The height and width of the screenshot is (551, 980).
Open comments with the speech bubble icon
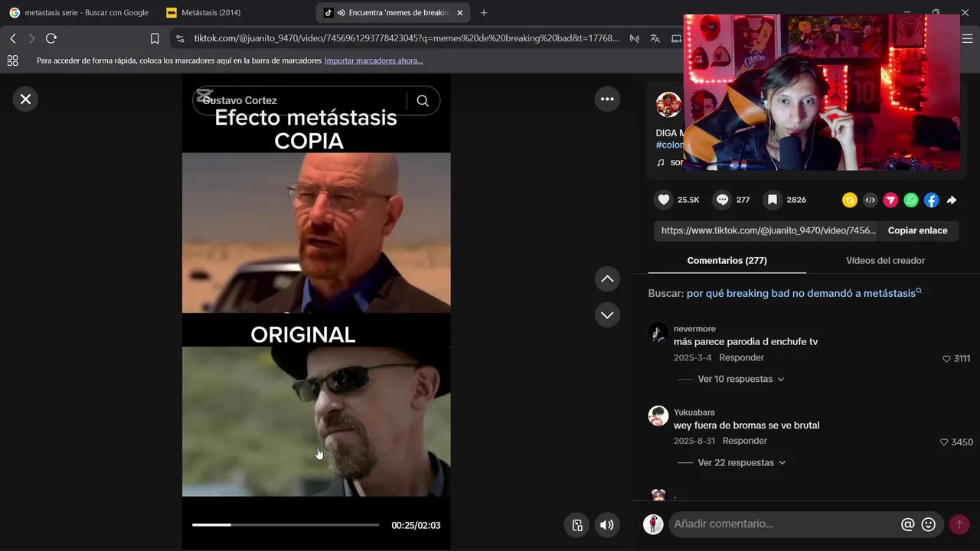pyautogui.click(x=722, y=200)
